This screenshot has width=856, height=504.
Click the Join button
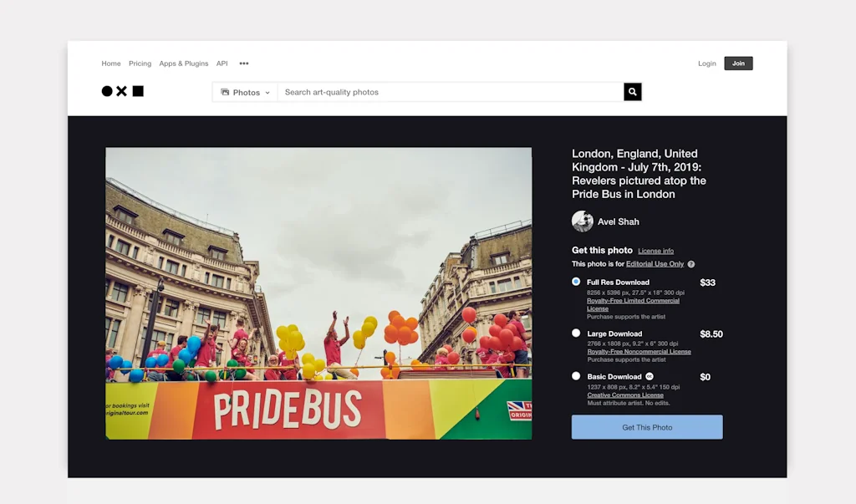(738, 64)
